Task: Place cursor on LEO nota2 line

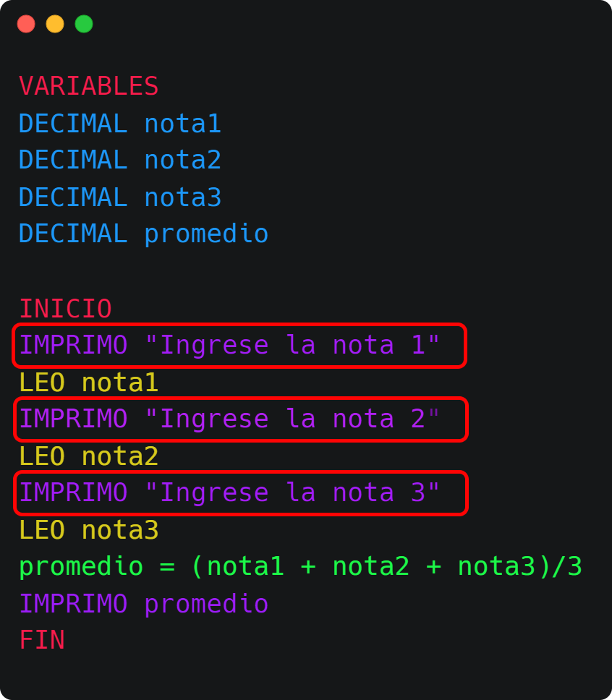Action: (88, 457)
